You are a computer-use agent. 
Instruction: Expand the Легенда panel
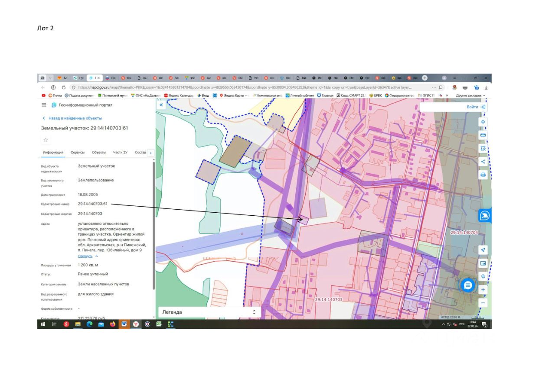coord(209,312)
